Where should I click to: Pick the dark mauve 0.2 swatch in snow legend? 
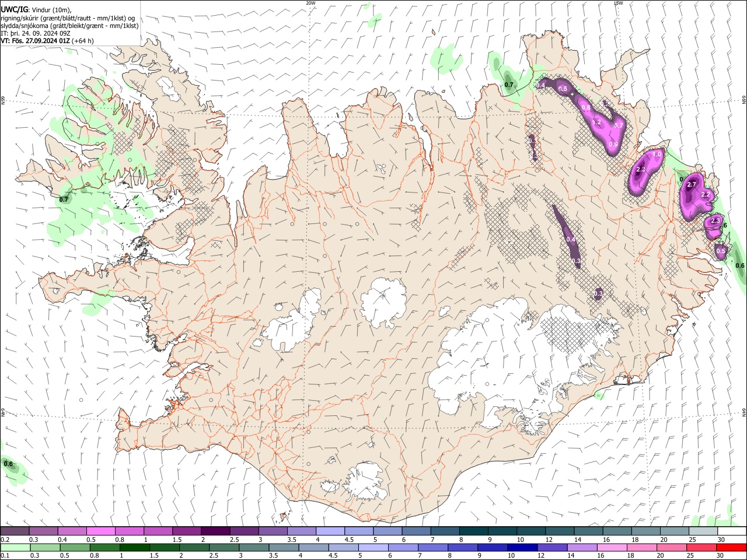(15, 531)
